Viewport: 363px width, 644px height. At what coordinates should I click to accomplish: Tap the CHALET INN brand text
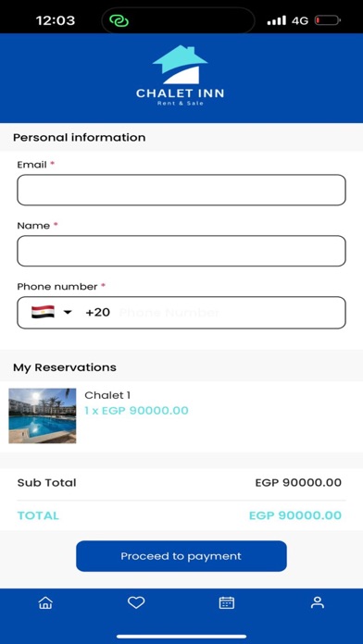point(180,93)
